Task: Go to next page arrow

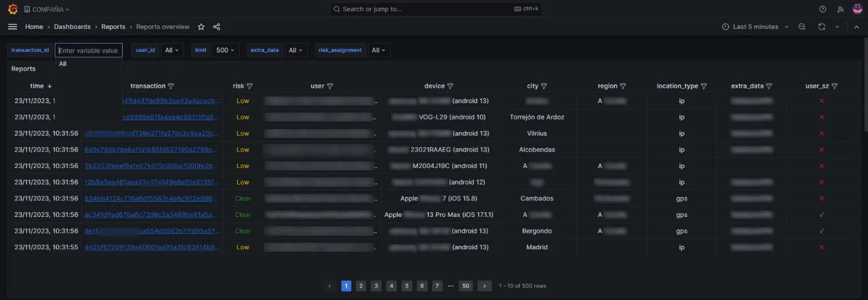Action: [x=484, y=286]
